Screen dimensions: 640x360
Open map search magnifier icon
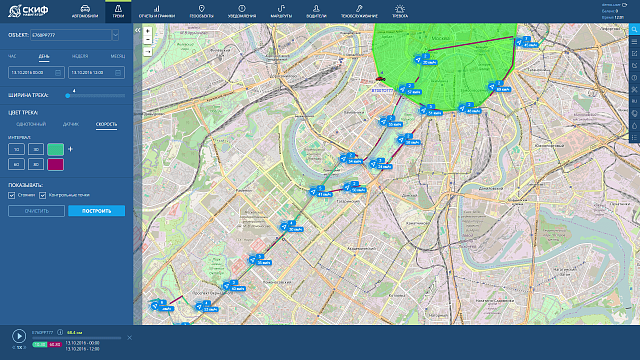pyautogui.click(x=634, y=29)
